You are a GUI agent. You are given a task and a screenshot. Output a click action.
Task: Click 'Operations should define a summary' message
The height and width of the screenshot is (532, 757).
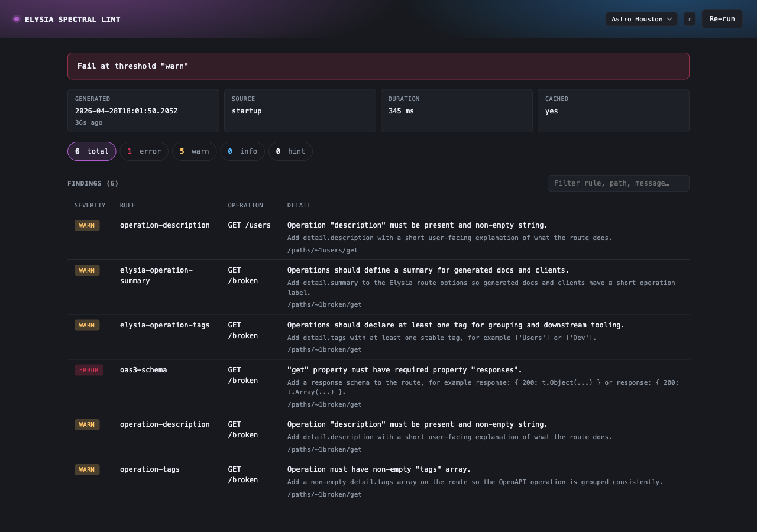(x=428, y=270)
